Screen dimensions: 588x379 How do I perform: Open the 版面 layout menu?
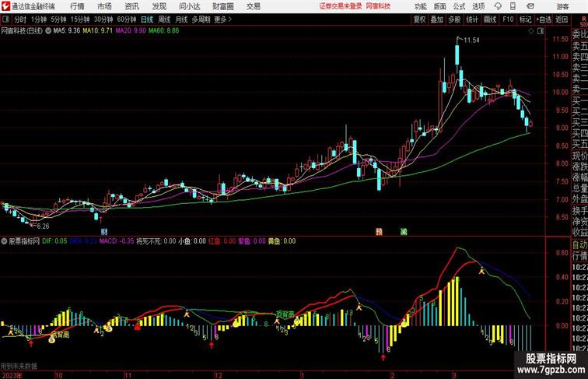(x=440, y=6)
